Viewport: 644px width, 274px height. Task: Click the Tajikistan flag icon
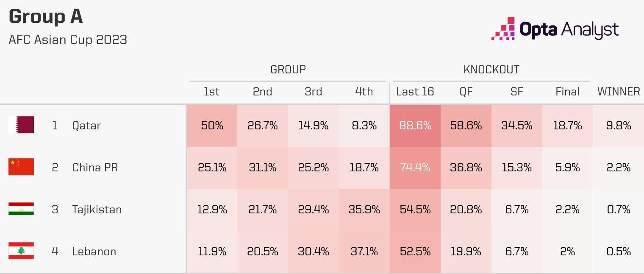[x=21, y=209]
